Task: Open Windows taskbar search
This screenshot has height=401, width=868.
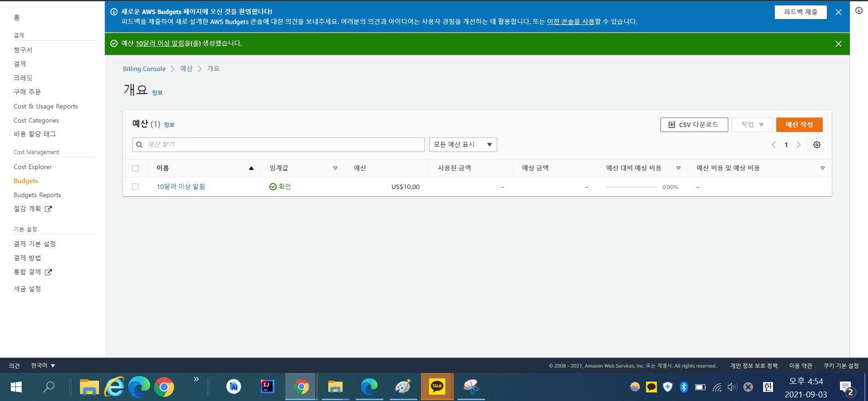Action: pos(49,387)
